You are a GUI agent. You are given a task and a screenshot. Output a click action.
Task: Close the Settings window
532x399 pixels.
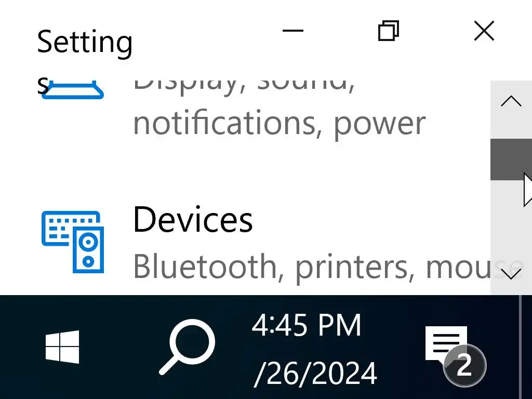[x=484, y=31]
